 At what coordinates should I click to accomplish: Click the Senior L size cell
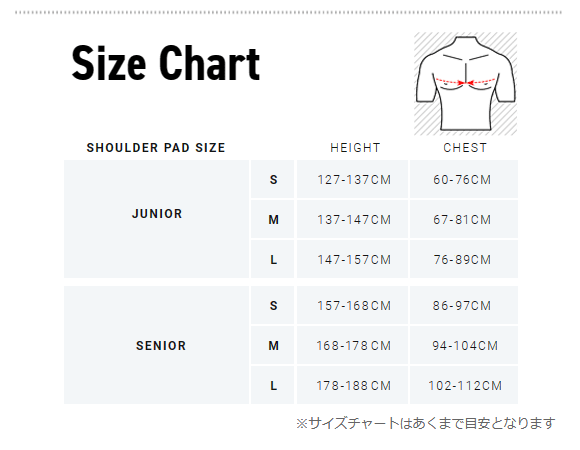[x=273, y=385]
